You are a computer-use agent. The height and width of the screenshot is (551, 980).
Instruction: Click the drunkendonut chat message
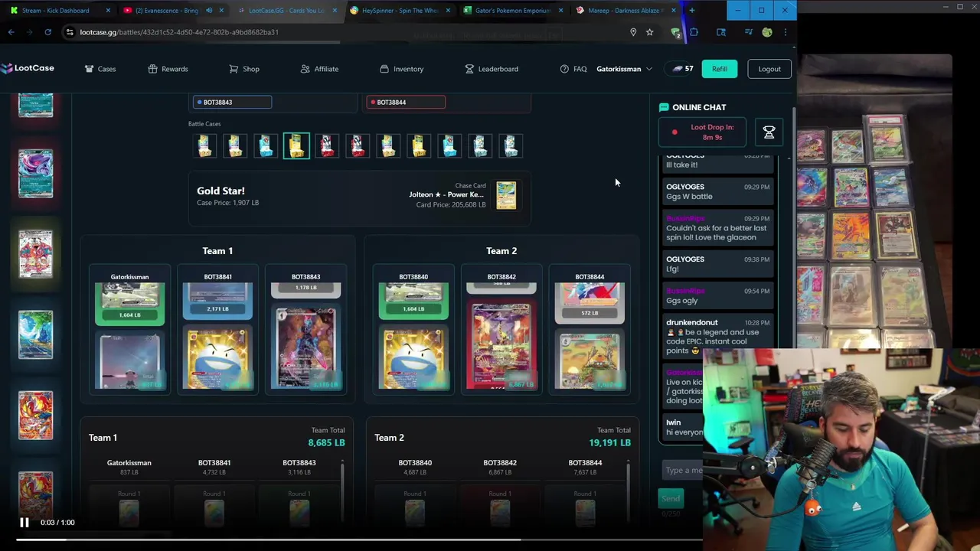tap(718, 337)
